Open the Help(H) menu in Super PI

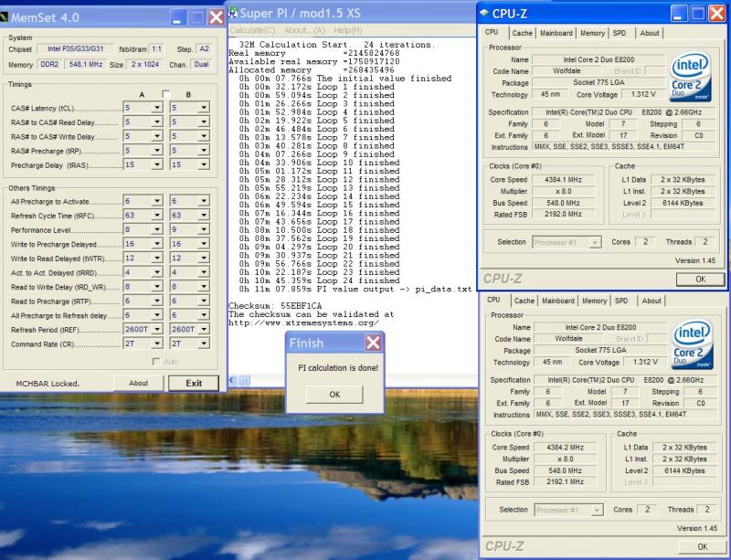[x=348, y=30]
